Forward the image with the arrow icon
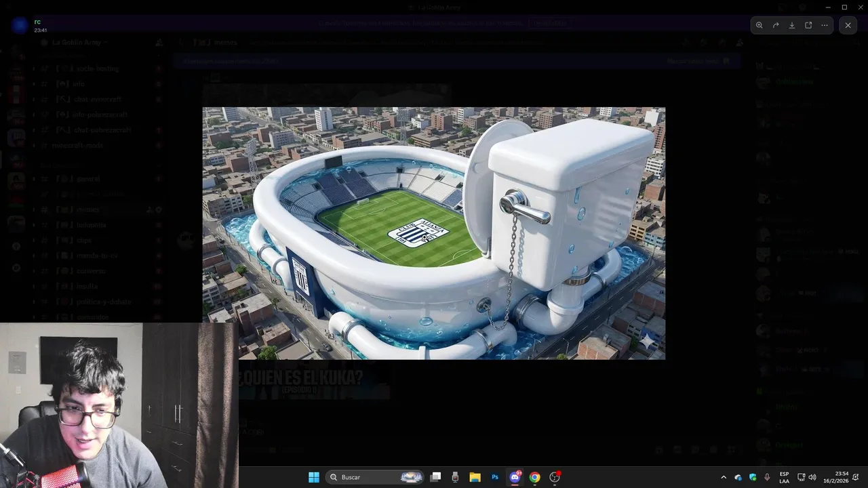Image resolution: width=868 pixels, height=488 pixels. [776, 25]
